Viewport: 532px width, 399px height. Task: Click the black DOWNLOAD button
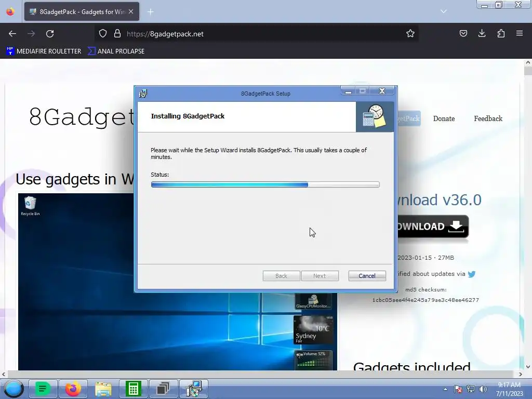(x=433, y=227)
